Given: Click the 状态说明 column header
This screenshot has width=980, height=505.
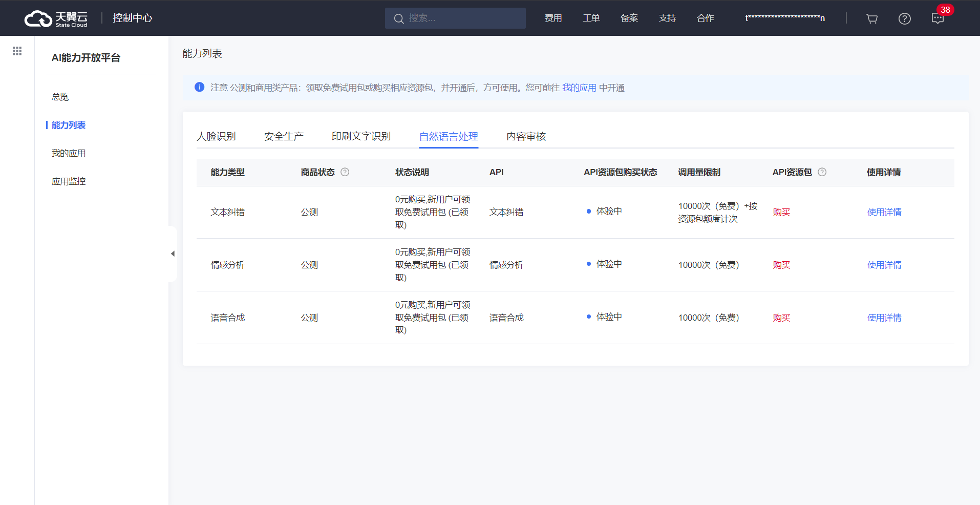Looking at the screenshot, I should [412, 172].
